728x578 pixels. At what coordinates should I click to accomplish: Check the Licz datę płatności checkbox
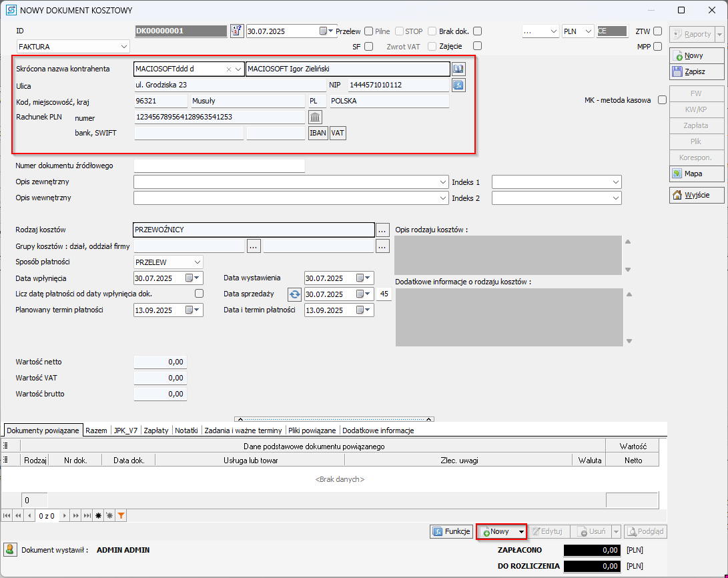199,294
